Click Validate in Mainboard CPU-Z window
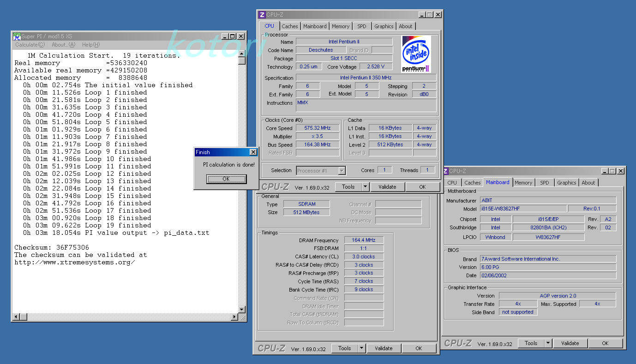This screenshot has height=364, width=636. (570, 343)
